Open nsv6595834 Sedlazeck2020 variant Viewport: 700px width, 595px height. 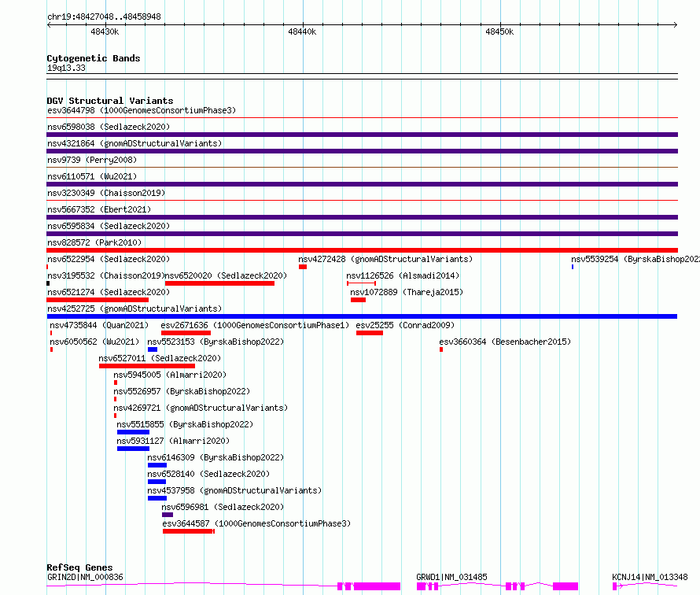pos(109,226)
